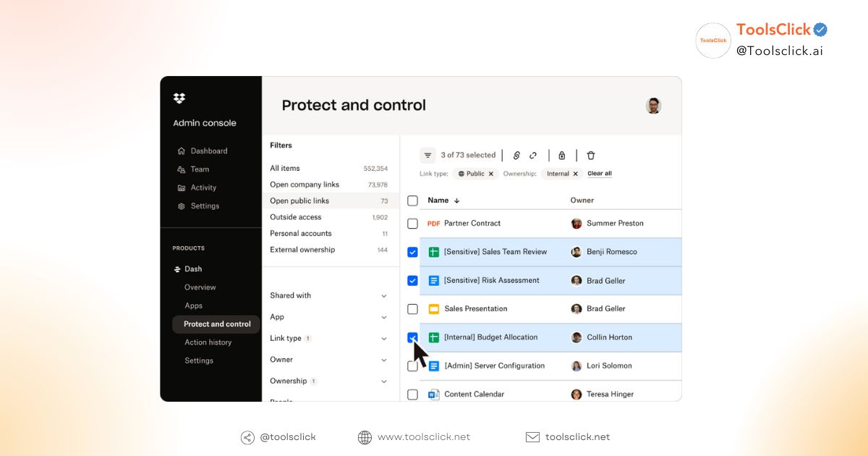Open the Apps page under Dash
The width and height of the screenshot is (868, 456).
193,305
